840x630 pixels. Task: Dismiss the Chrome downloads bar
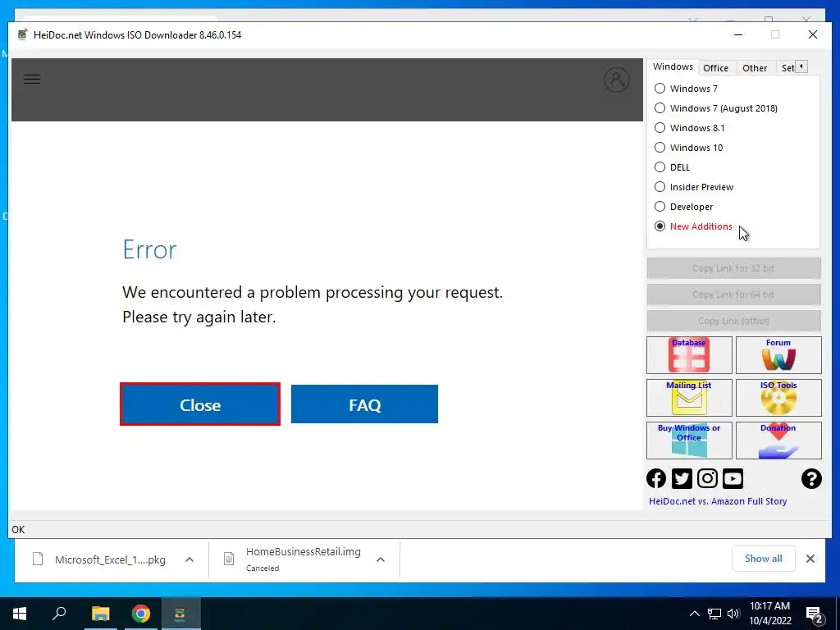click(x=810, y=559)
